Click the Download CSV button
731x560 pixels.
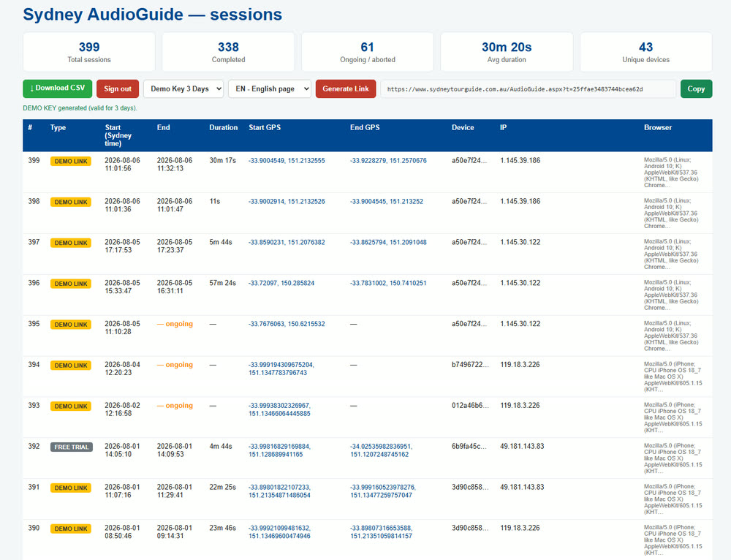point(57,88)
